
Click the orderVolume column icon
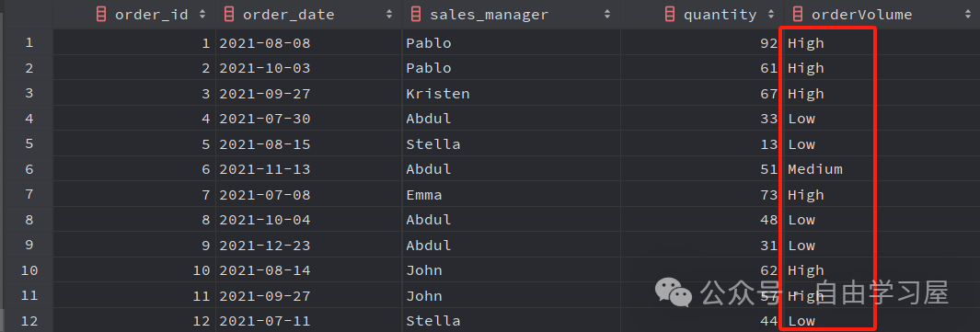pyautogui.click(x=798, y=15)
